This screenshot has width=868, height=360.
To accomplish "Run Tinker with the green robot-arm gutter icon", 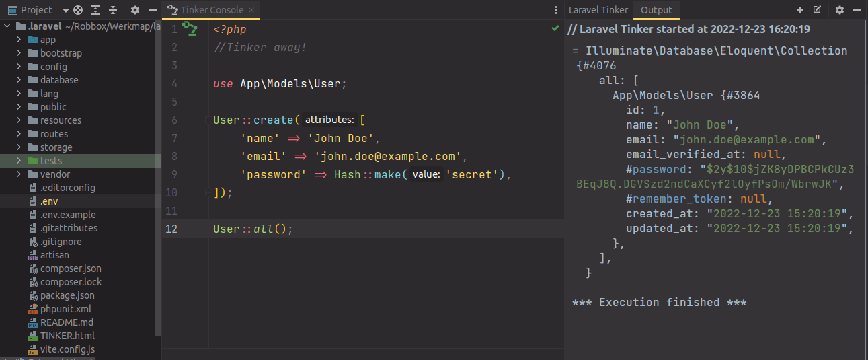I will coord(191,29).
